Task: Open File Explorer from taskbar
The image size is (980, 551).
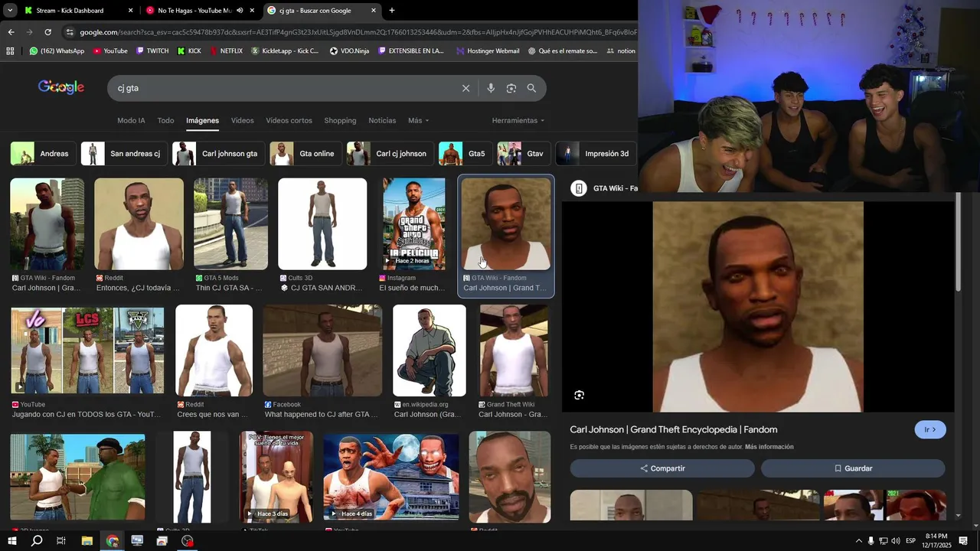Action: (x=87, y=541)
